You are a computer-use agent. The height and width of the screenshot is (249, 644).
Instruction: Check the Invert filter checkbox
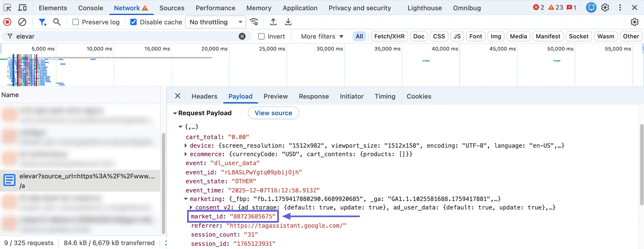(x=261, y=36)
